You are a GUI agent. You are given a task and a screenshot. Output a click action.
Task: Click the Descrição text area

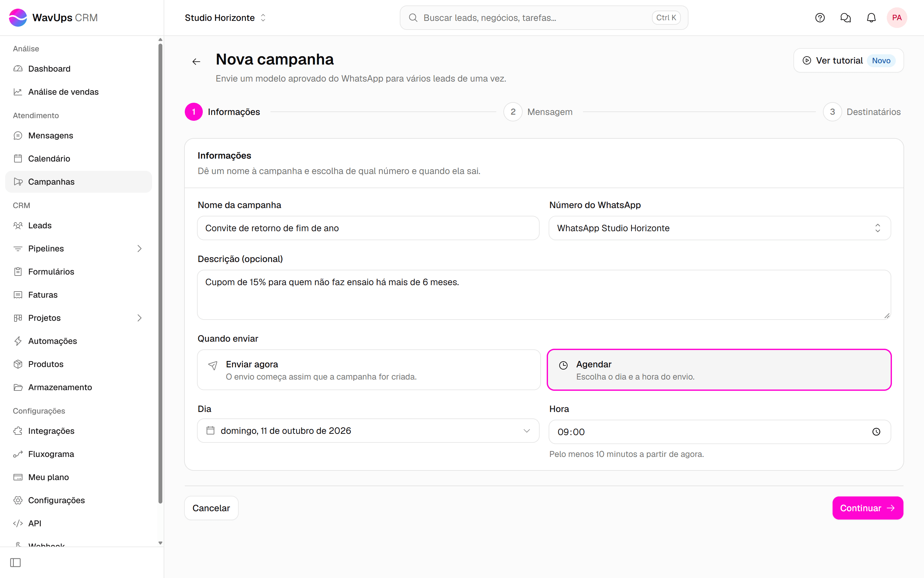pyautogui.click(x=544, y=295)
